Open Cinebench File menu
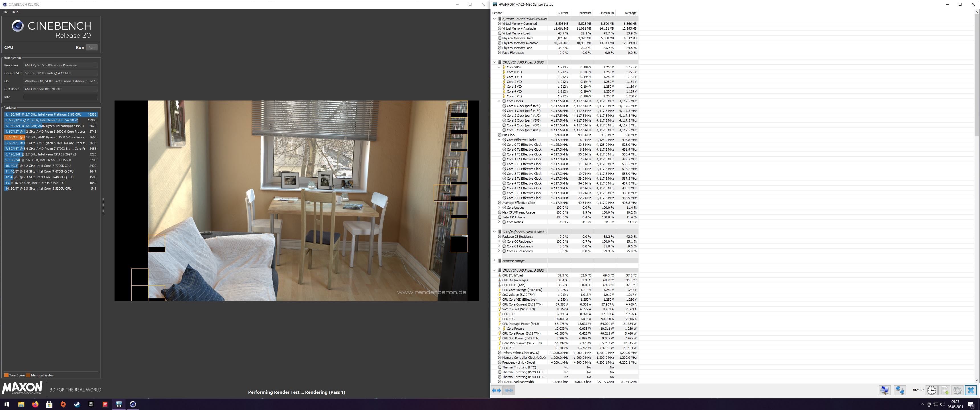 (x=5, y=12)
